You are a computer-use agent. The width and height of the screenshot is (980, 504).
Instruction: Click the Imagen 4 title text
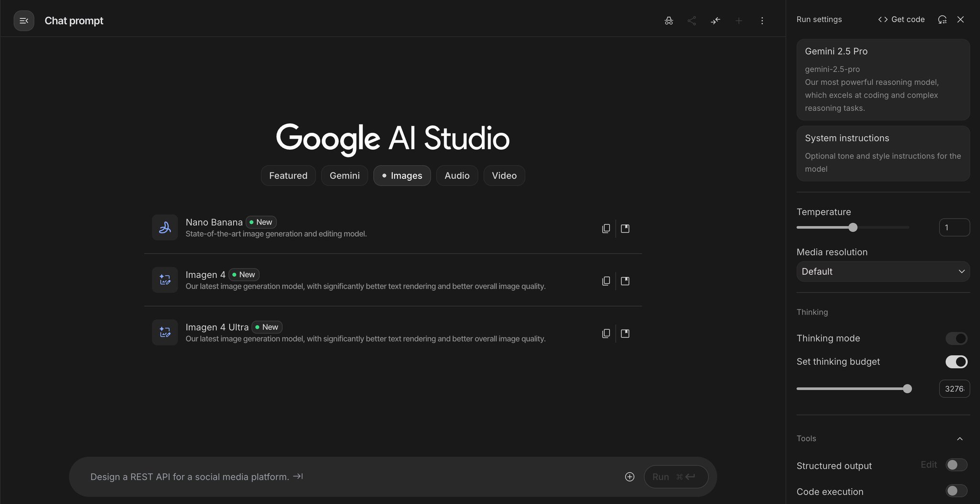coord(205,275)
